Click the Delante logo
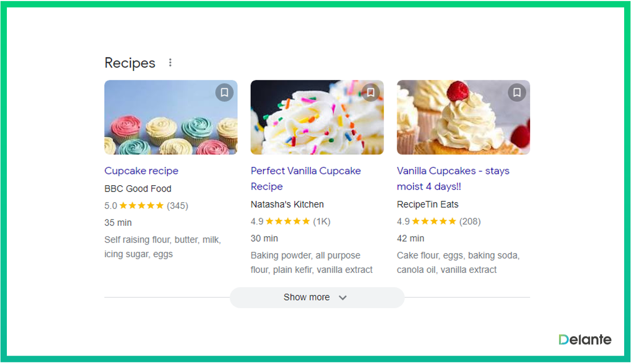Screen dimensions: 632x364 click(585, 340)
